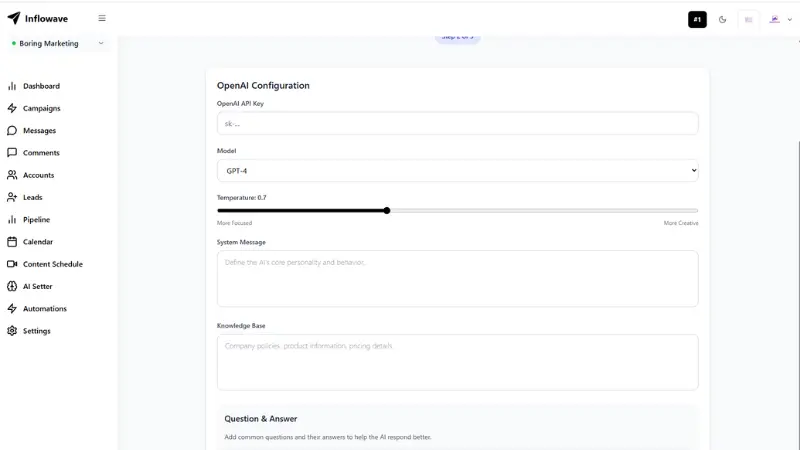
Task: Click the Question & Answer heading
Action: (x=261, y=419)
